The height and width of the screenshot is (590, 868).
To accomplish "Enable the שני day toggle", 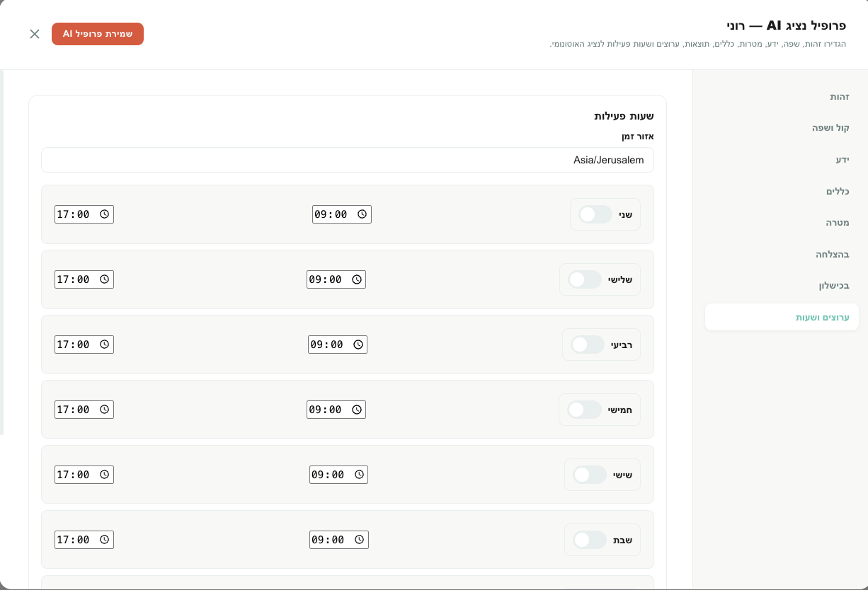I will point(595,214).
